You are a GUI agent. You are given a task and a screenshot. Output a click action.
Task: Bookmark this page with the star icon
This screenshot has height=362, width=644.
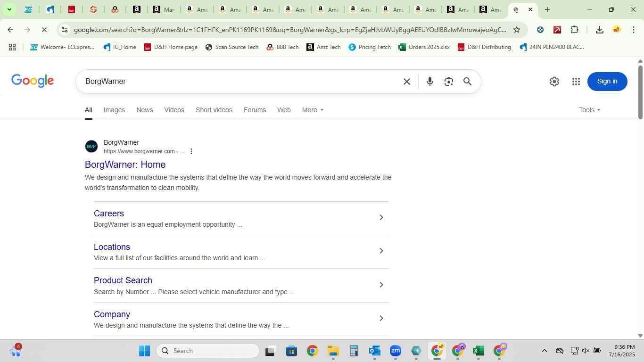(516, 30)
